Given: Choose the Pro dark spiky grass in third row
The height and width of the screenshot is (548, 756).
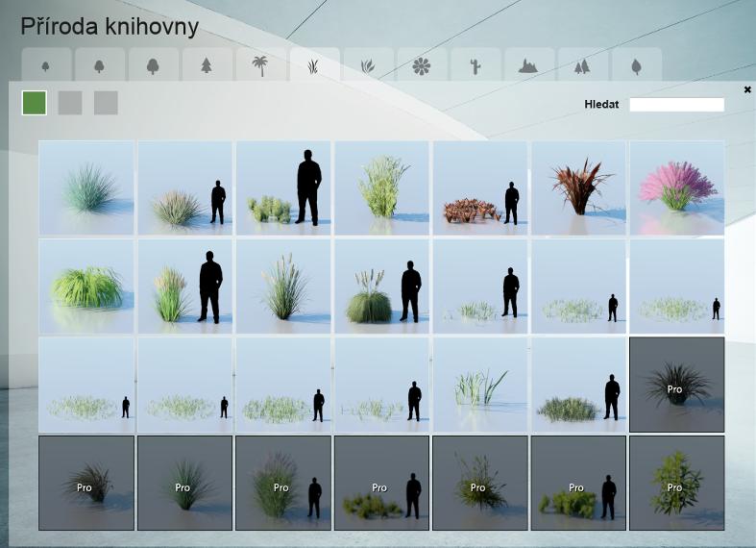Looking at the screenshot, I should pyautogui.click(x=676, y=385).
